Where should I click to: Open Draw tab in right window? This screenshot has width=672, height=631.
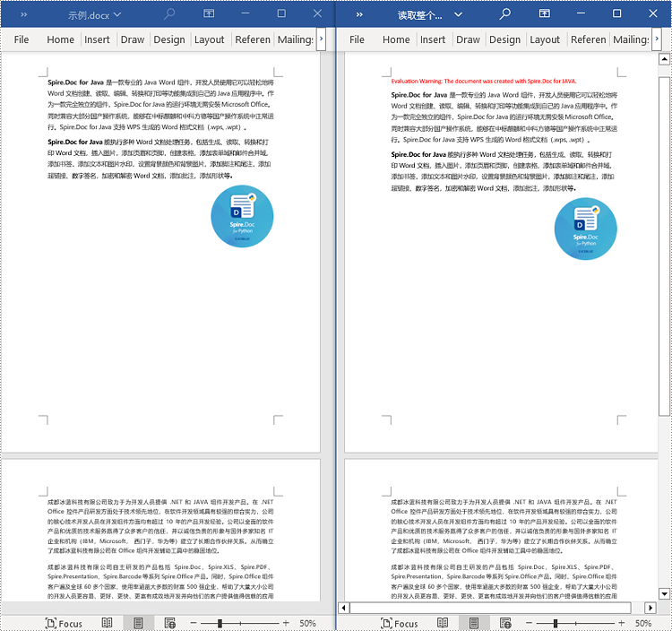point(468,39)
